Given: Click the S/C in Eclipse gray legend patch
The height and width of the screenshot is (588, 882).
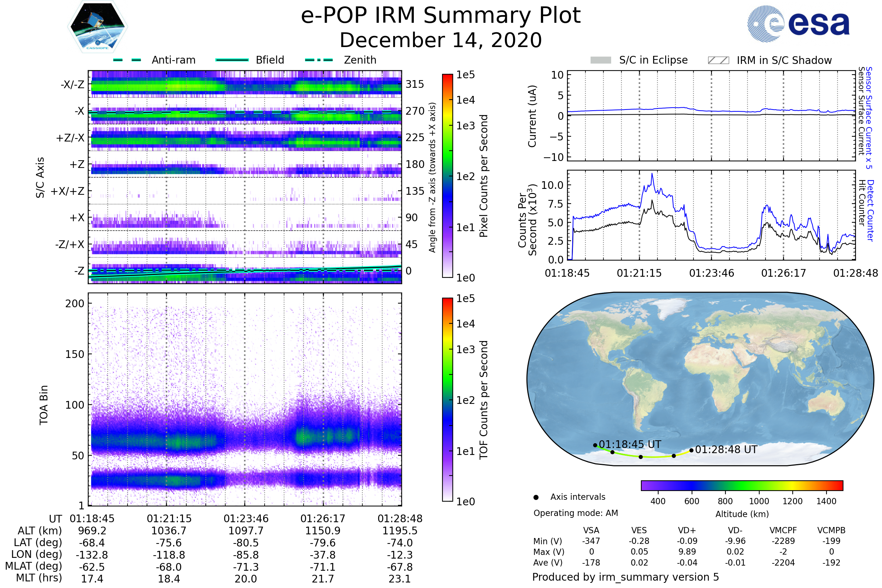Looking at the screenshot, I should [600, 60].
